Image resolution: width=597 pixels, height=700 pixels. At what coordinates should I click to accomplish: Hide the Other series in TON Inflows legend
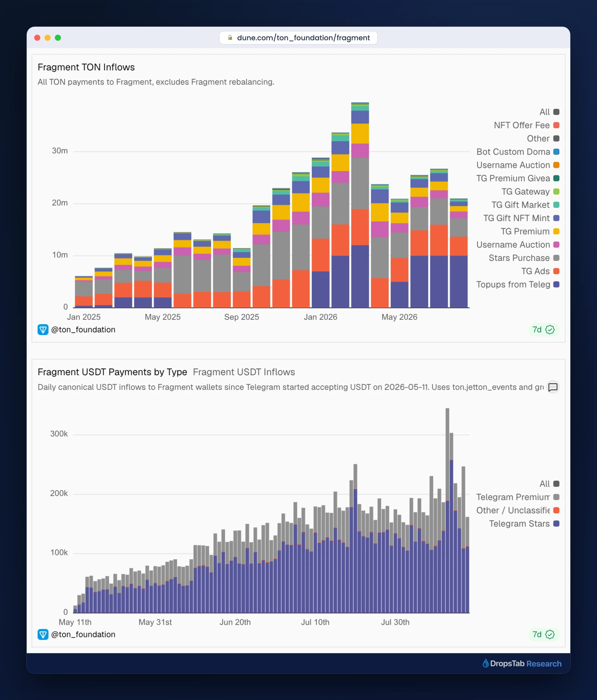click(x=543, y=138)
